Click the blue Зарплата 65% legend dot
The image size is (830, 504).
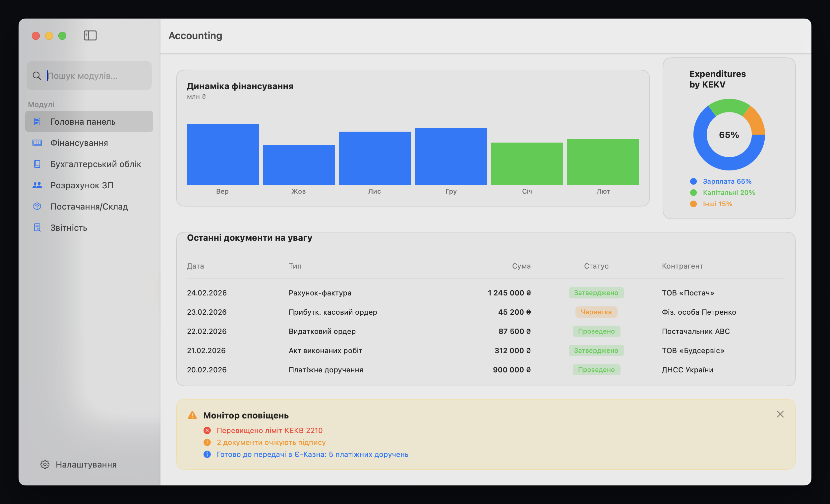coord(693,181)
